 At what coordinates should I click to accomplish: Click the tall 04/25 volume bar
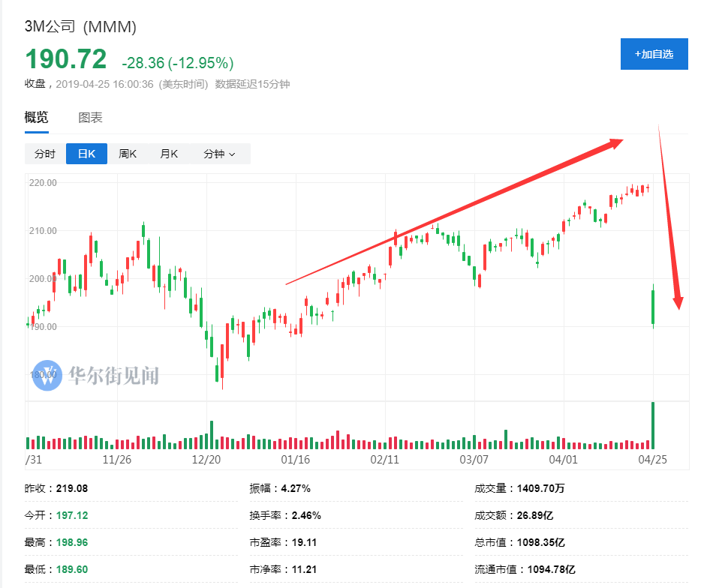(x=653, y=425)
